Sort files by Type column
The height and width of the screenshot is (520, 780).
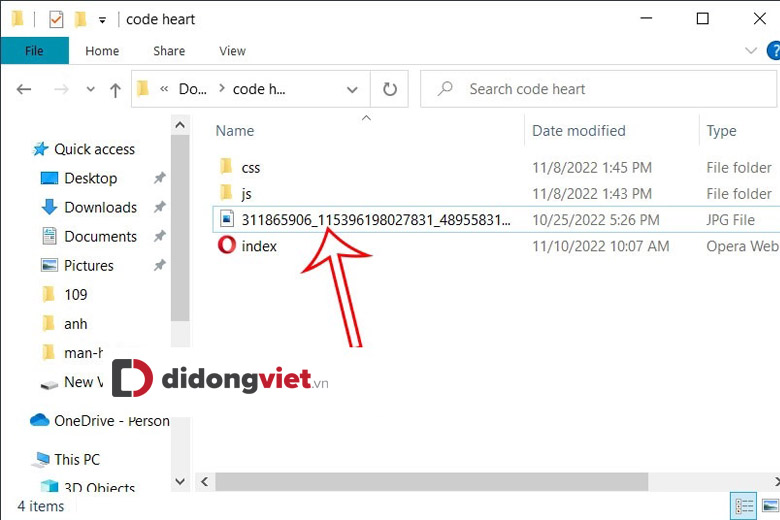tap(721, 130)
